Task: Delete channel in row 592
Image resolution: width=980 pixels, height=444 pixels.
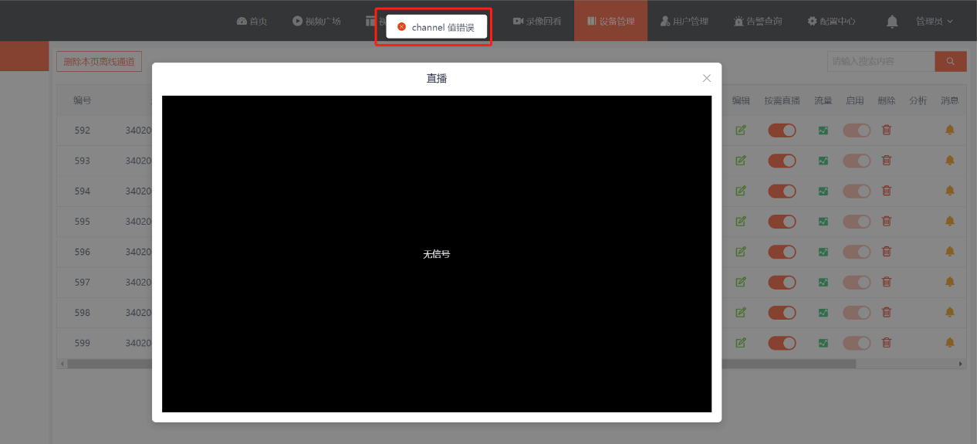Action: click(x=887, y=130)
